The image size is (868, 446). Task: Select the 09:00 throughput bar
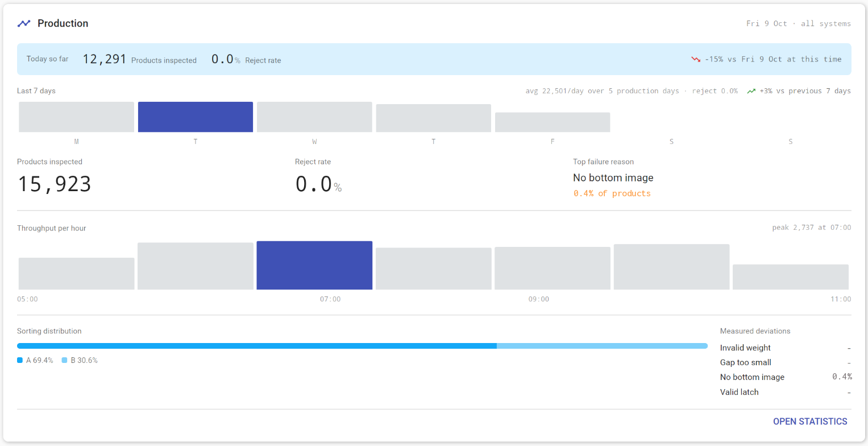(553, 269)
